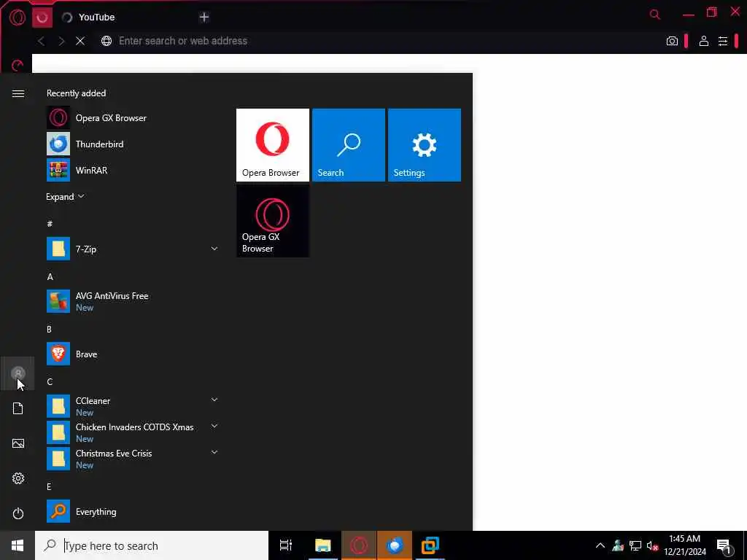Open Christmas Eve Crisis folder
The image size is (747, 560).
133,459
